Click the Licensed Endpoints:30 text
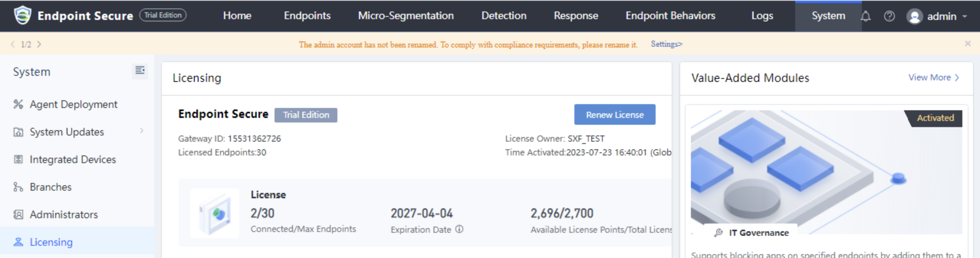The image size is (980, 258). (222, 152)
